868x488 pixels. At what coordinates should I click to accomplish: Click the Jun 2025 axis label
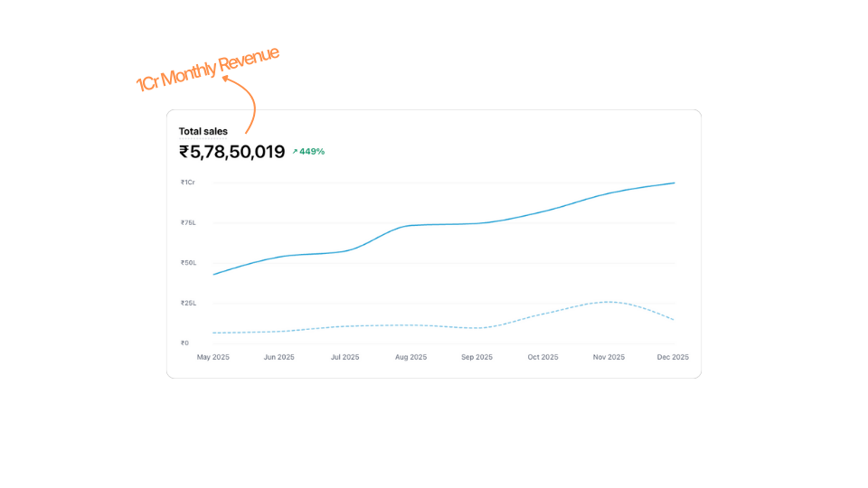[x=279, y=357]
